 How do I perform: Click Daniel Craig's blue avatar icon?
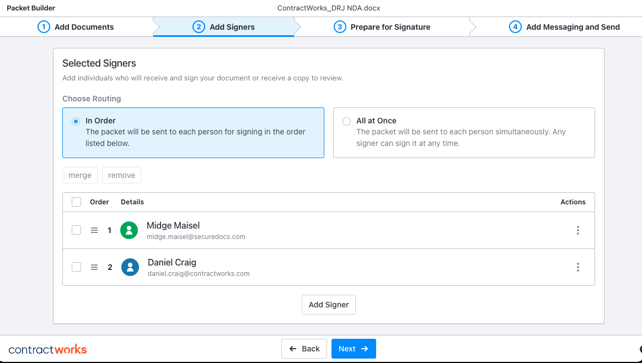(x=130, y=267)
